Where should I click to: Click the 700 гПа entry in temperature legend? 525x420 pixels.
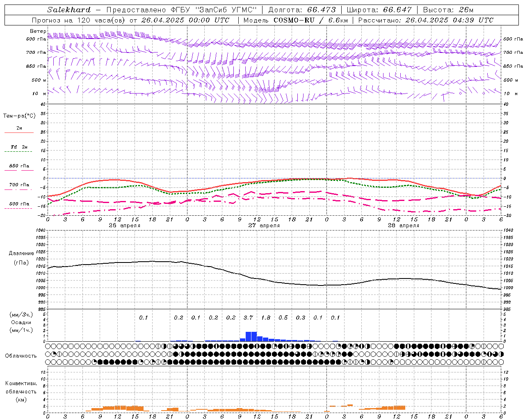19,185
